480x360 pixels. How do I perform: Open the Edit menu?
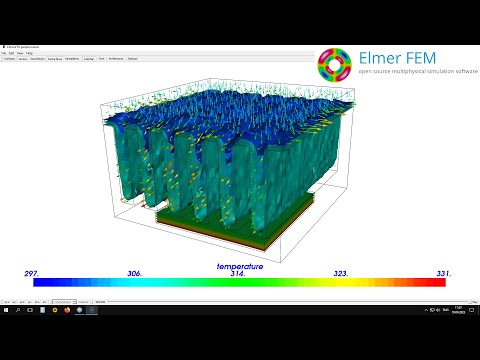tap(11, 53)
